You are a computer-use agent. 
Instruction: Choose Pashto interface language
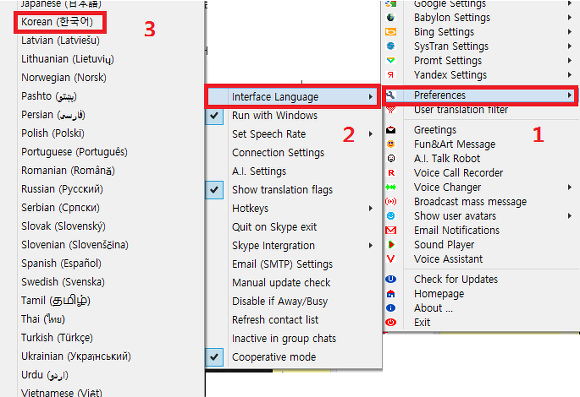click(49, 96)
